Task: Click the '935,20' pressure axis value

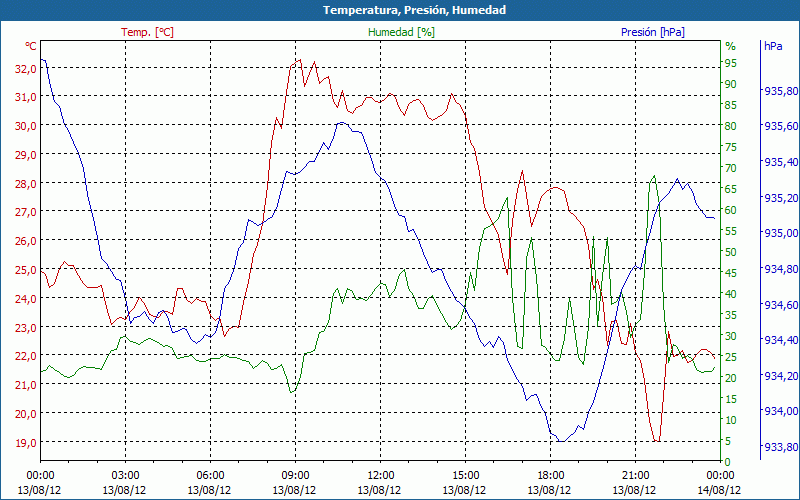Action: tap(781, 198)
